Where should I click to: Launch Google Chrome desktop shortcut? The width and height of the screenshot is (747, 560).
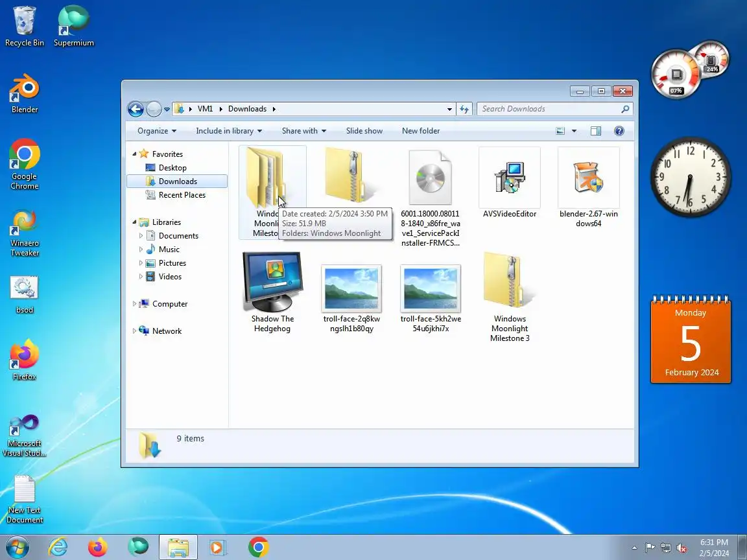point(24,164)
